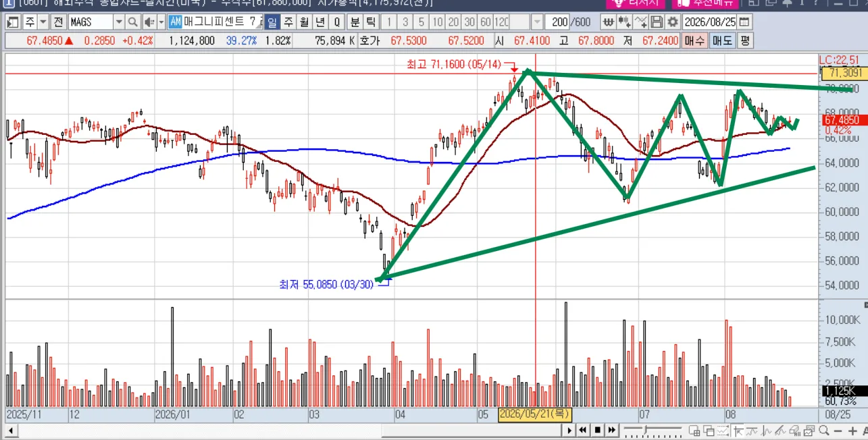Click the 평 button beside 매도
868x440 pixels.
click(745, 40)
